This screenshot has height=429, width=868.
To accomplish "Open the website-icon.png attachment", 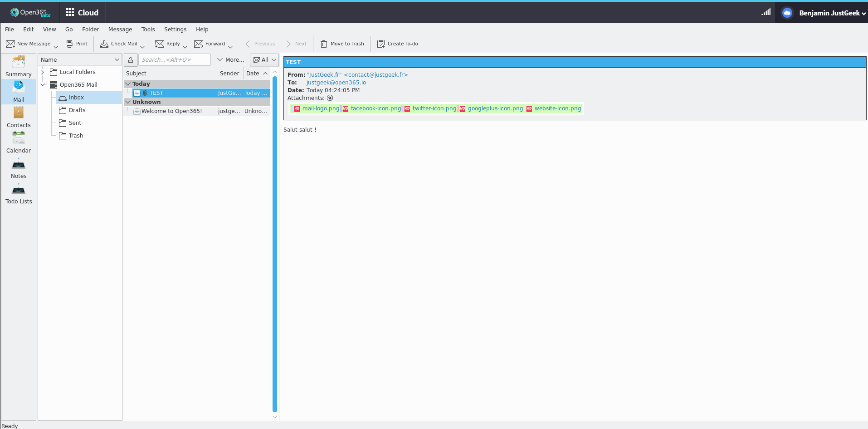I will click(554, 108).
